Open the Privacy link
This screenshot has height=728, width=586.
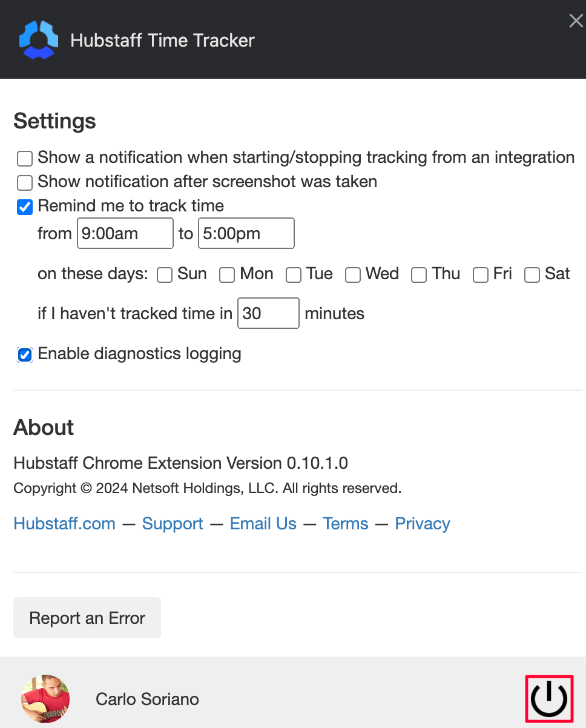423,524
